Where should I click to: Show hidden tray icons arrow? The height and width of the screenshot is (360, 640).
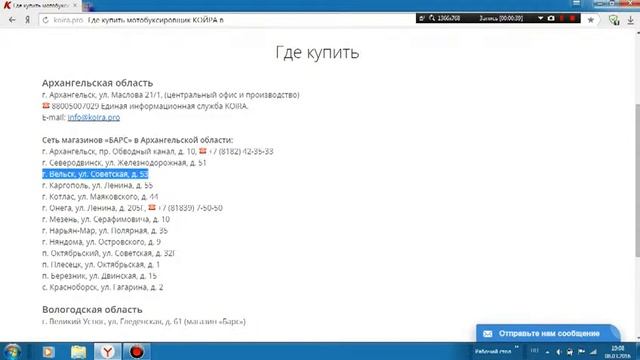click(547, 352)
